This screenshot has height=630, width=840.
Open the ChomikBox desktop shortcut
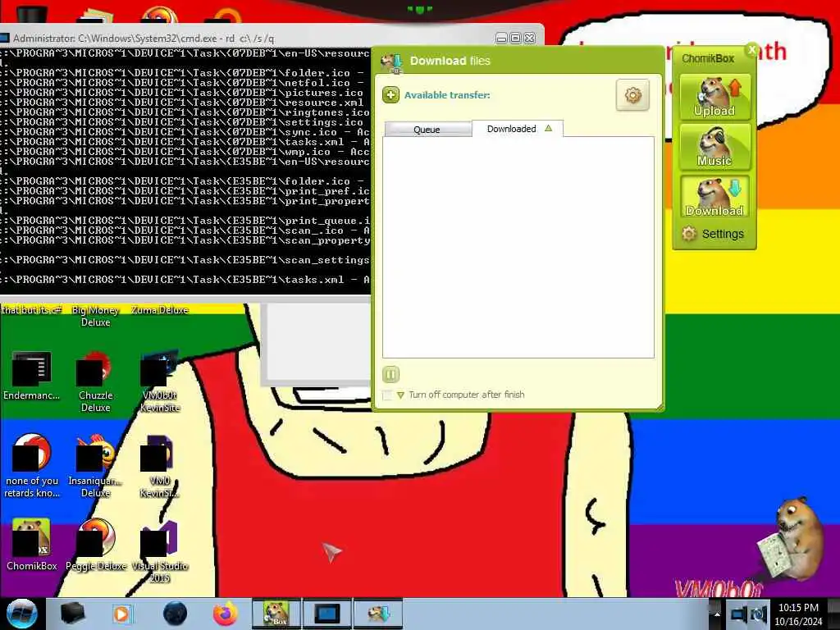(x=32, y=545)
